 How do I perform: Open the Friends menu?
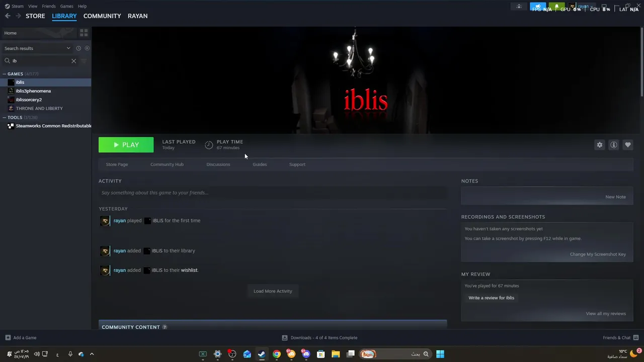[x=49, y=6]
